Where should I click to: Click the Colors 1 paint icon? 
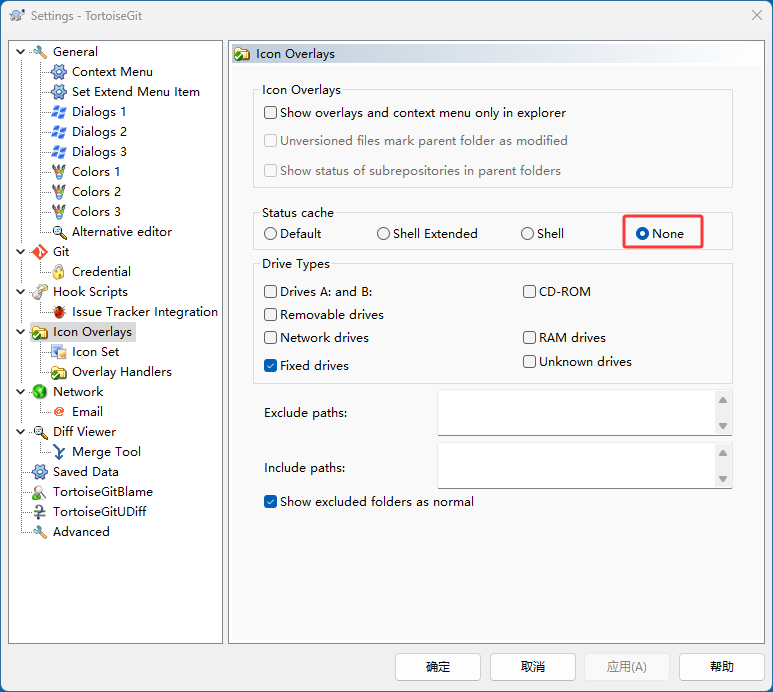point(59,172)
